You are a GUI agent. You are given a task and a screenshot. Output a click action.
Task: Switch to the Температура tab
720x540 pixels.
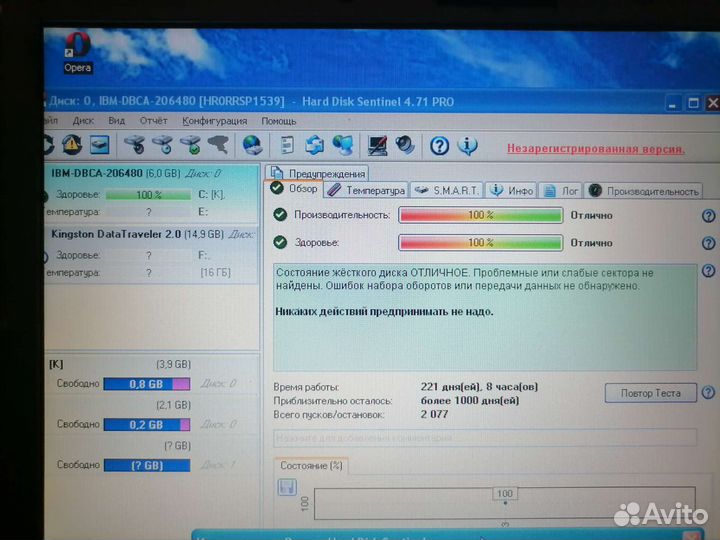pyautogui.click(x=366, y=190)
